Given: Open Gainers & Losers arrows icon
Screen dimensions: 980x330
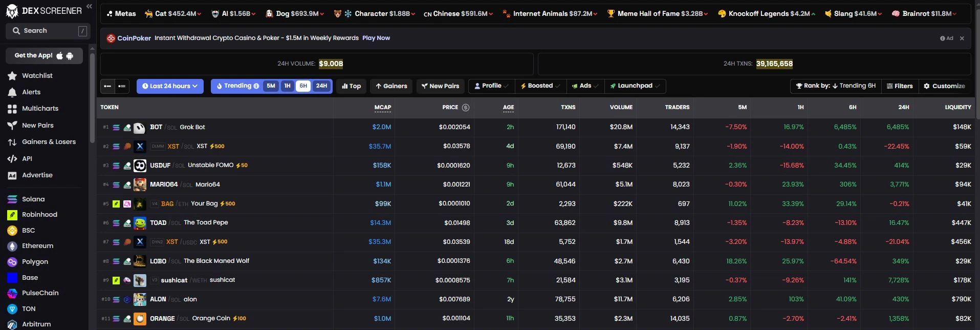Looking at the screenshot, I should pyautogui.click(x=12, y=142).
